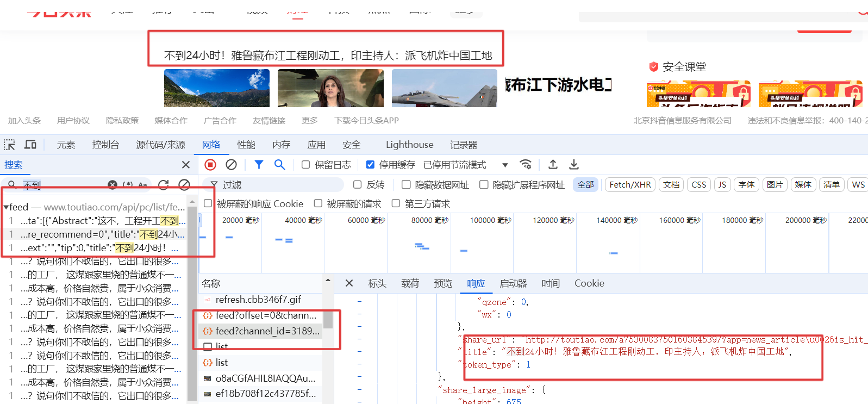Collapse the feed search result group

click(6, 207)
